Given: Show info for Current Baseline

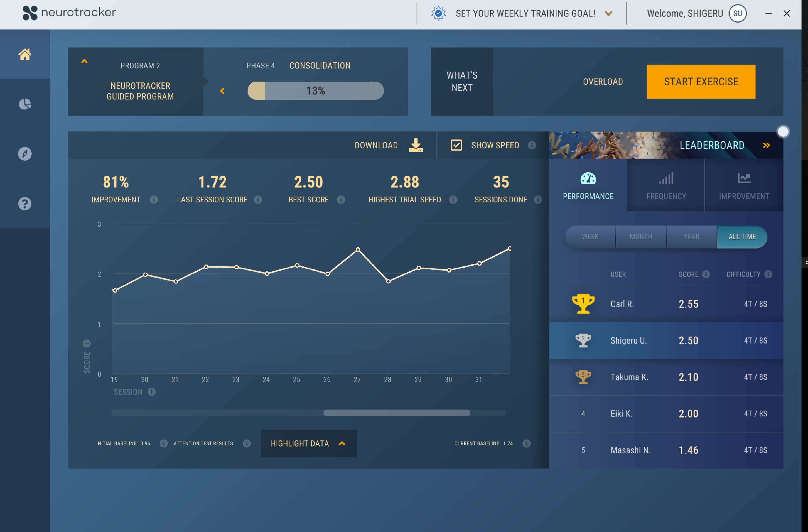Looking at the screenshot, I should [527, 443].
